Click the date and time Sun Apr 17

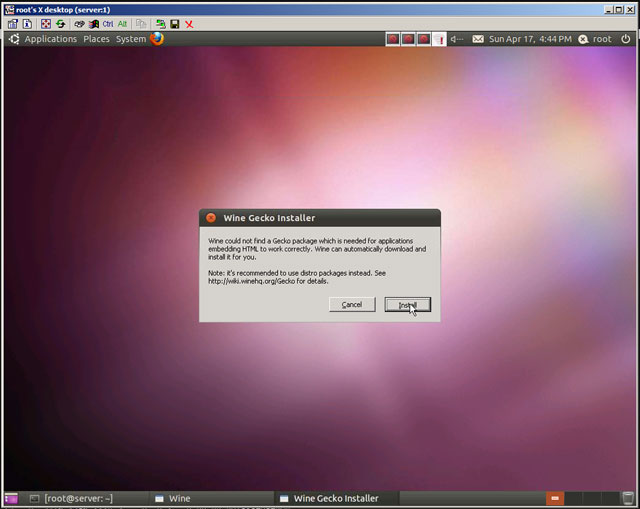coord(530,39)
